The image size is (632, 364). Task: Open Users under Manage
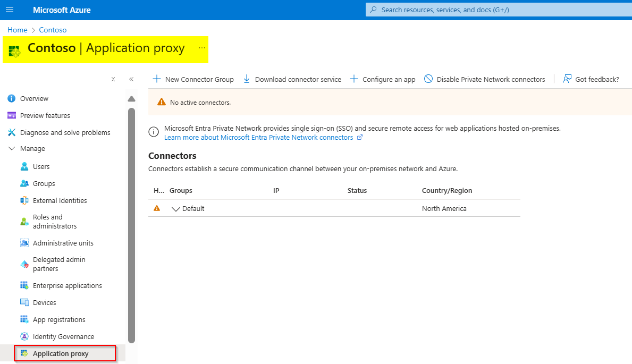(41, 166)
